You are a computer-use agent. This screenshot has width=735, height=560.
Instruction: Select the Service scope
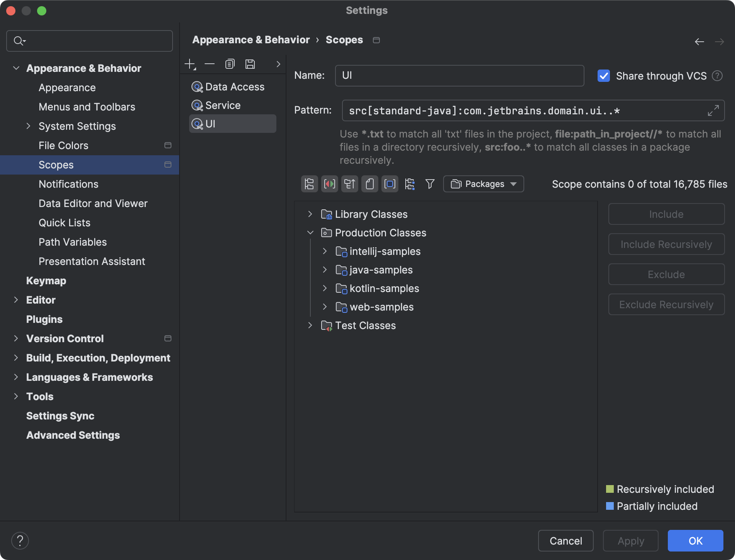coord(223,105)
